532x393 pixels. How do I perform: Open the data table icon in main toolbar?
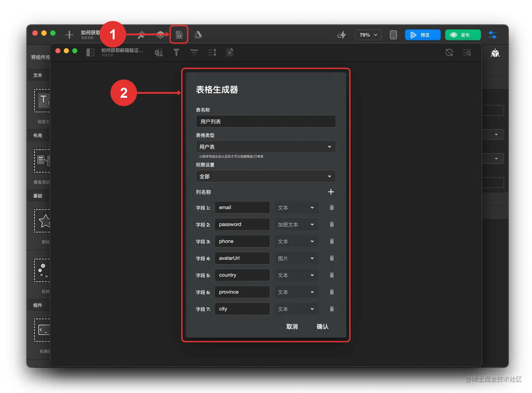(x=179, y=35)
